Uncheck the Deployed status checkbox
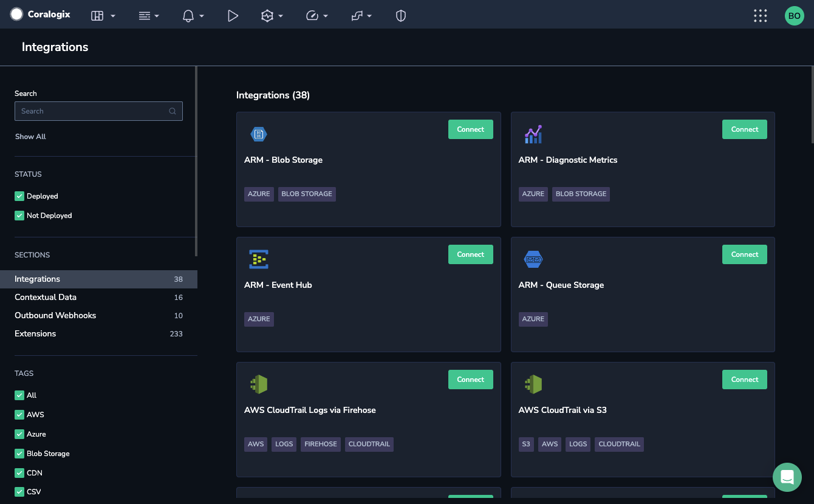The height and width of the screenshot is (504, 814). [x=19, y=196]
